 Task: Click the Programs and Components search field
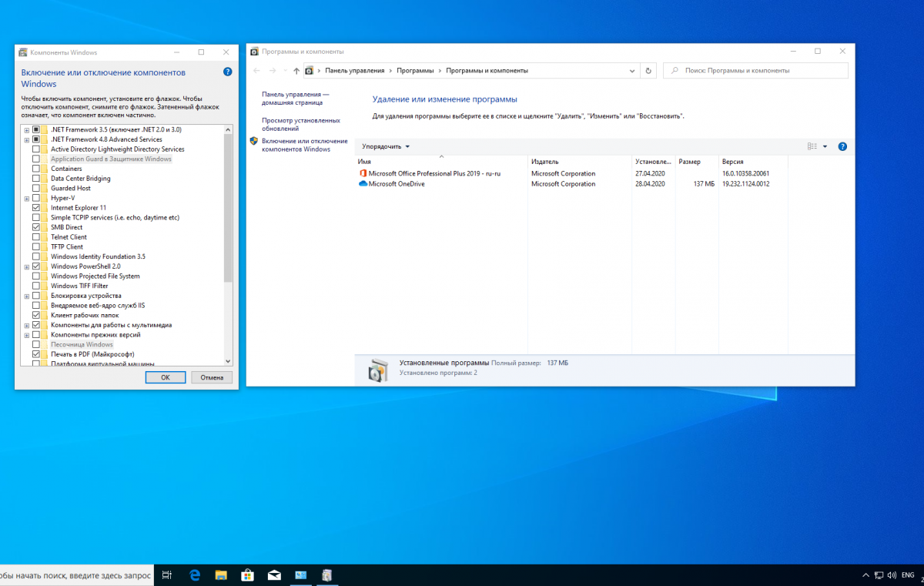coord(756,70)
